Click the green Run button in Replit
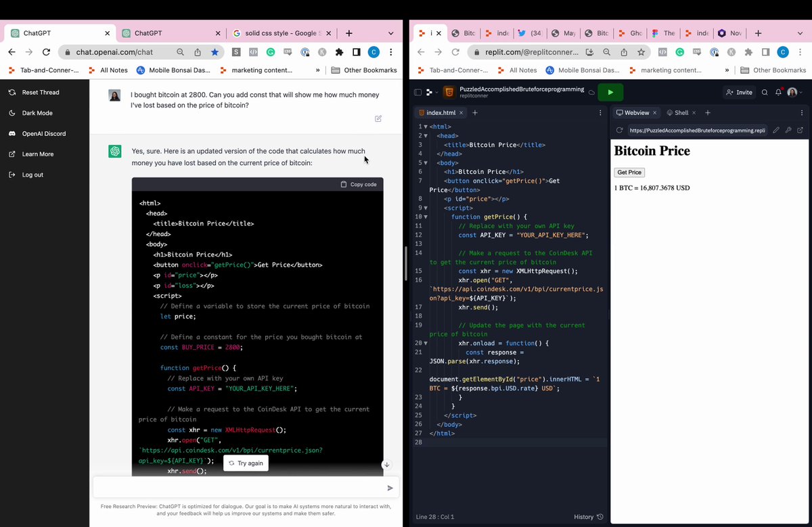 [x=610, y=92]
